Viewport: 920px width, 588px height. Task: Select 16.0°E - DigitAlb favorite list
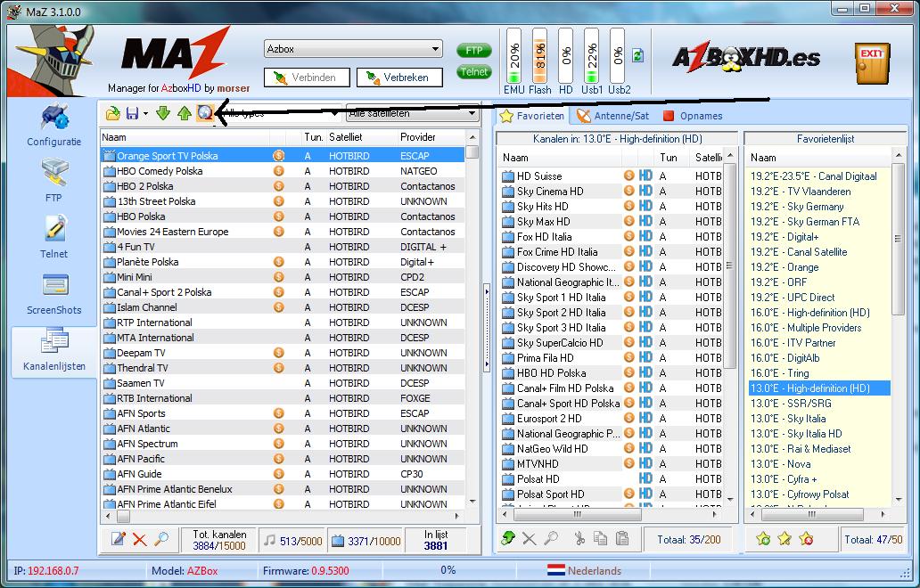(x=819, y=357)
